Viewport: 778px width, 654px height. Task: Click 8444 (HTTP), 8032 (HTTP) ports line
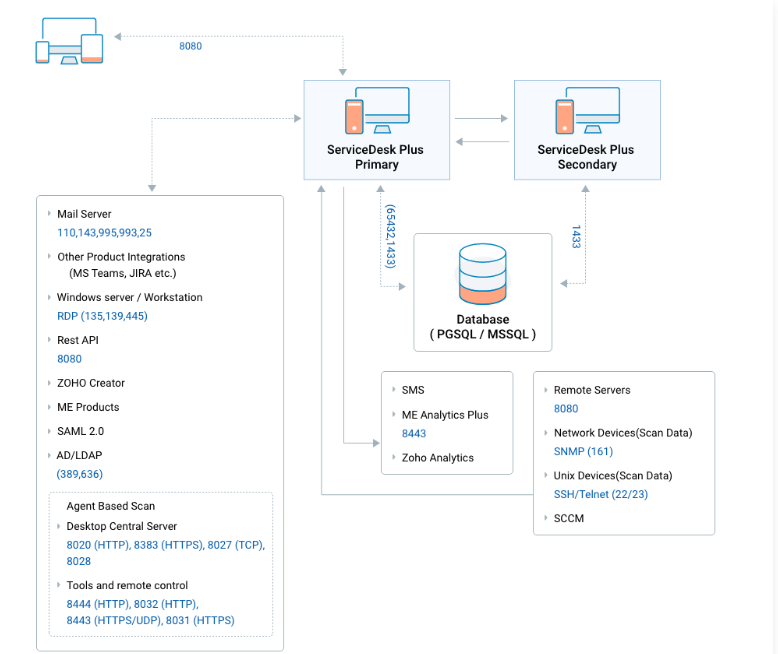(132, 604)
